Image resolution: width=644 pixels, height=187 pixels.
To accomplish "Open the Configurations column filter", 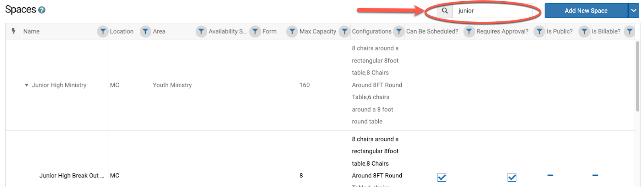I will tap(398, 31).
